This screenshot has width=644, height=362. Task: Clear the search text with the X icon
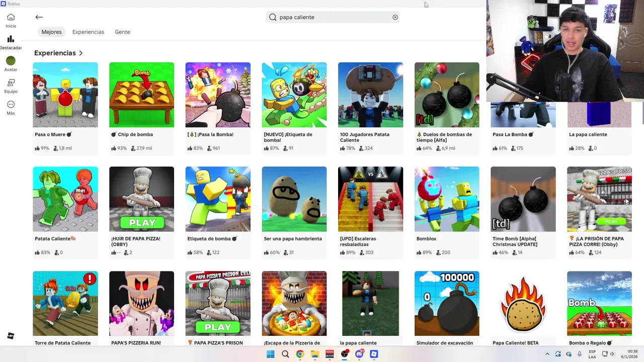tap(395, 17)
